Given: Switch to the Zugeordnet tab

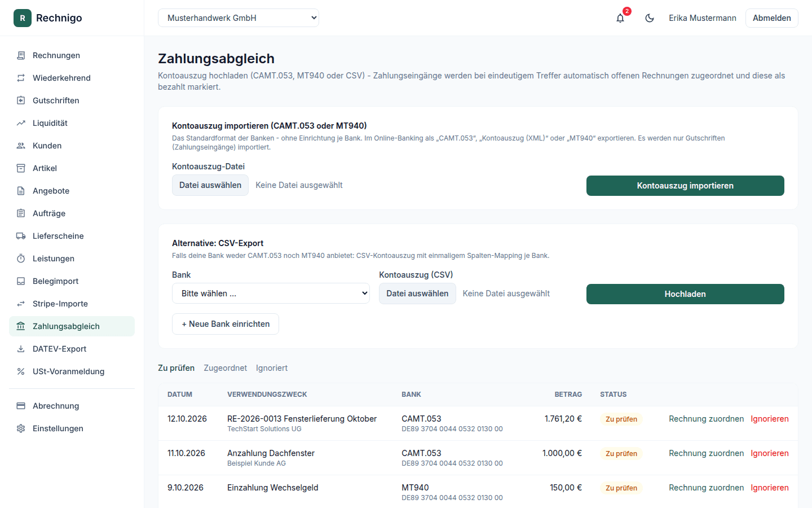Looking at the screenshot, I should (x=225, y=368).
